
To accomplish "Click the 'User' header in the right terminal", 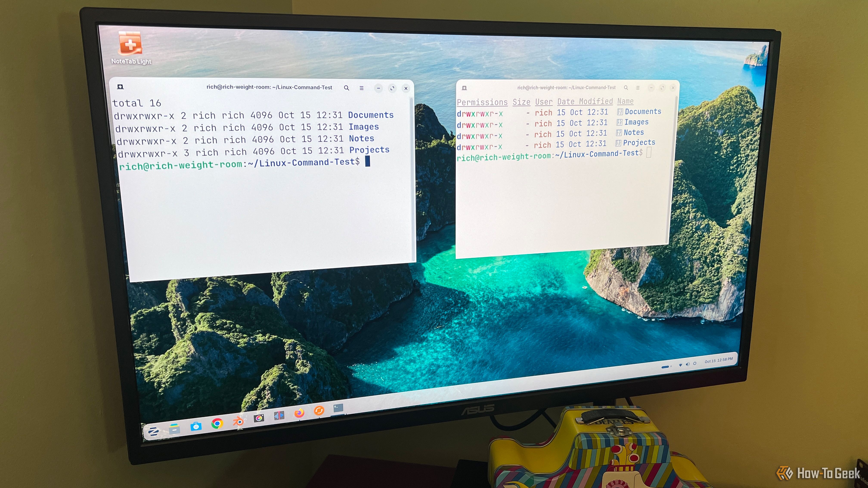I will pyautogui.click(x=544, y=102).
